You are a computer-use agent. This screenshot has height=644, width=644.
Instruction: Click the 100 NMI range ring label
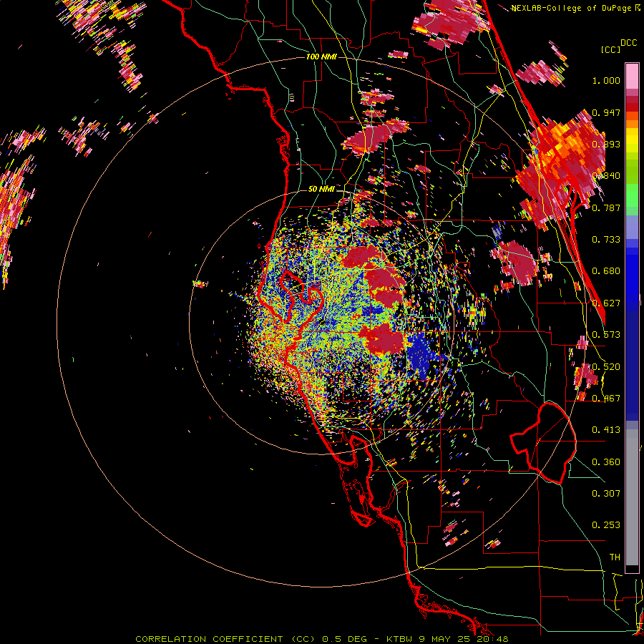coord(321,57)
